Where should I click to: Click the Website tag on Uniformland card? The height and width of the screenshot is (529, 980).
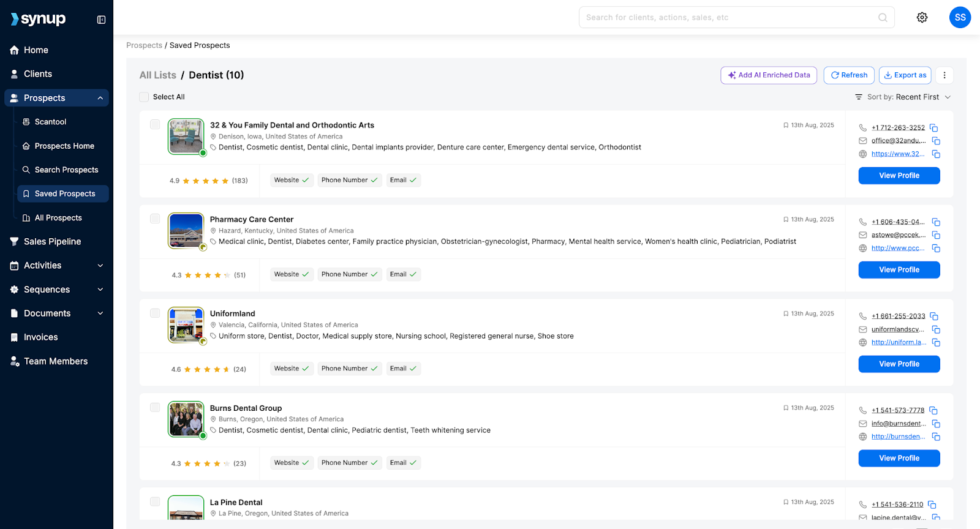(x=292, y=369)
